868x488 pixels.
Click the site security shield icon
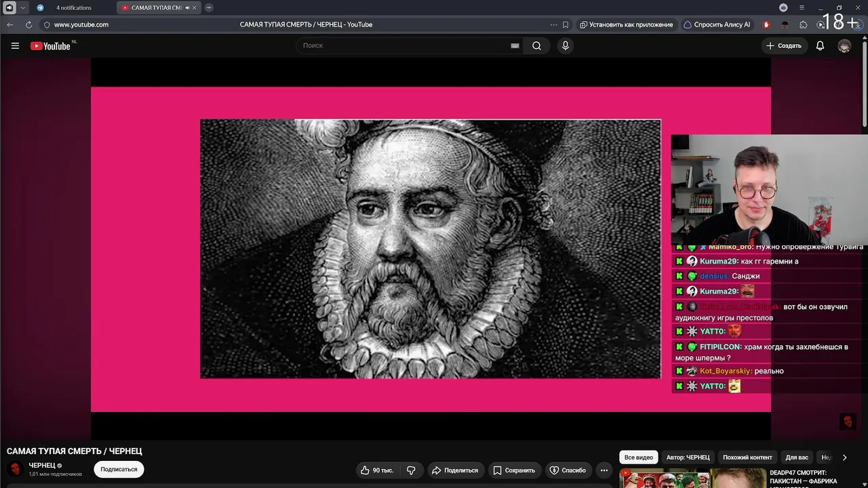pos(47,24)
